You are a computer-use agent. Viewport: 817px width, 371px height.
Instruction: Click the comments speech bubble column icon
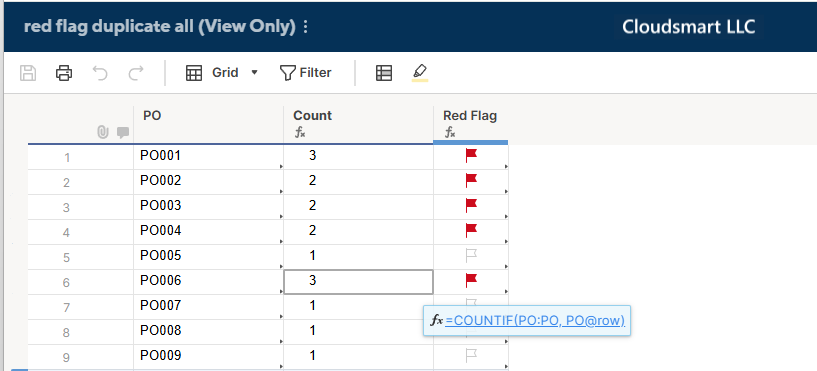[123, 133]
